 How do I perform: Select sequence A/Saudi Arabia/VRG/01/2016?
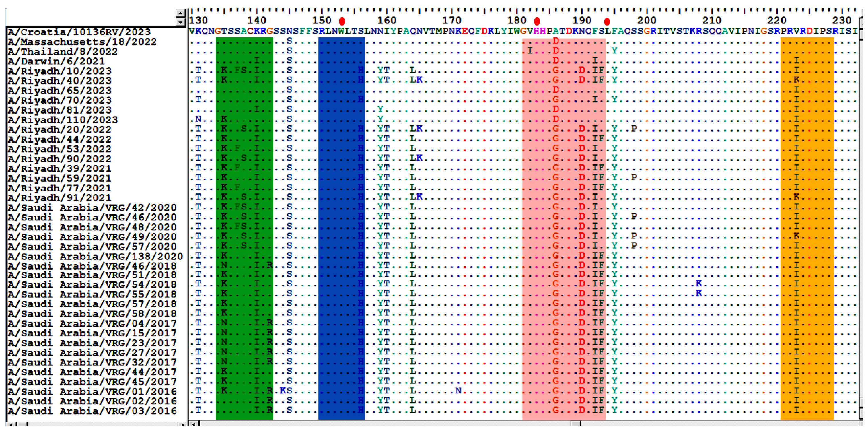tap(92, 392)
